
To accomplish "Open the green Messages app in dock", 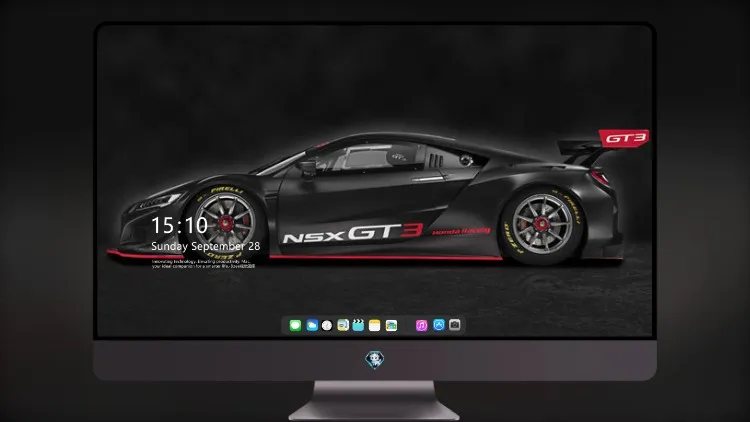I will coord(295,325).
